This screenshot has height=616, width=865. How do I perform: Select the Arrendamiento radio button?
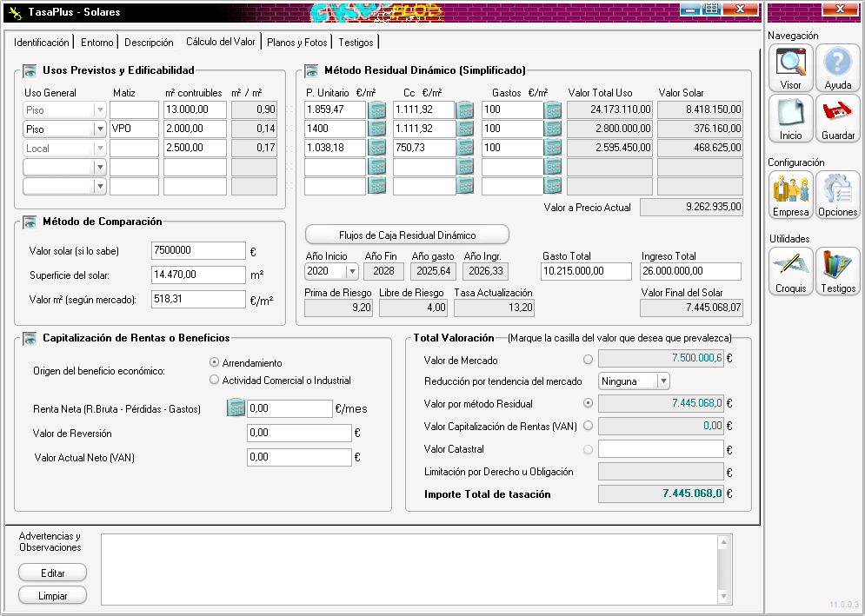[x=214, y=362]
